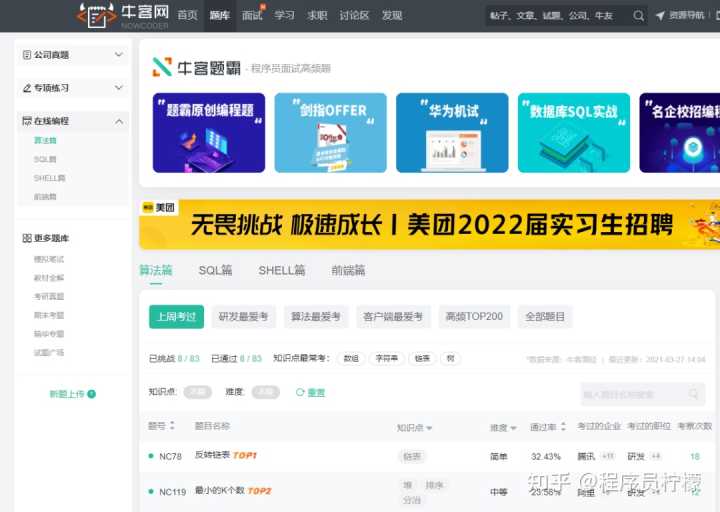The width and height of the screenshot is (720, 512).
Task: Open the 华为机试 card
Action: [x=452, y=133]
